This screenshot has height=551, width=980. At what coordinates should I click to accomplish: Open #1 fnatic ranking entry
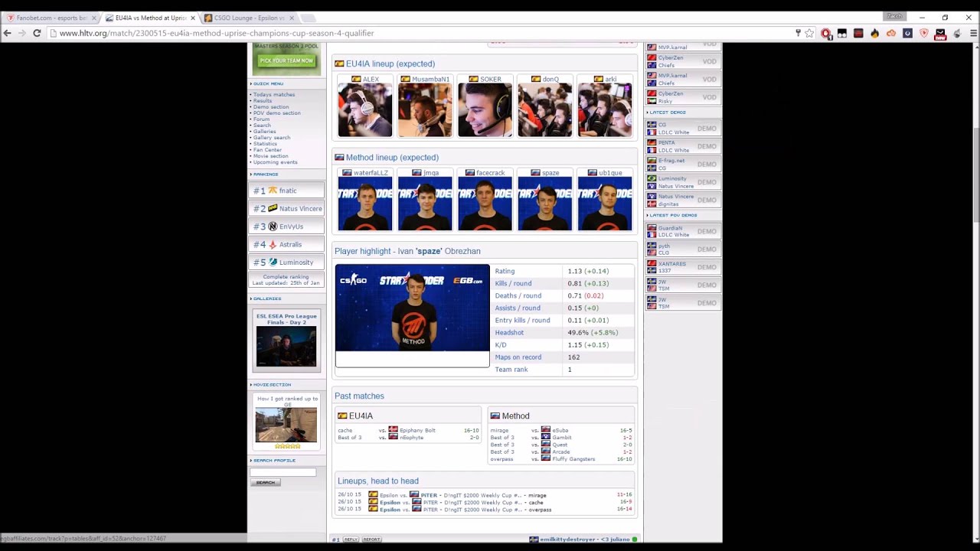(286, 191)
